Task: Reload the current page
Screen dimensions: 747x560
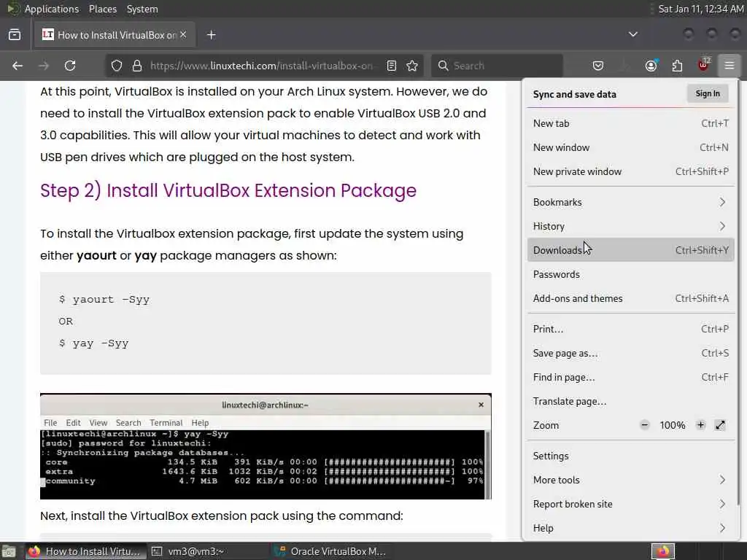Action: (70, 66)
